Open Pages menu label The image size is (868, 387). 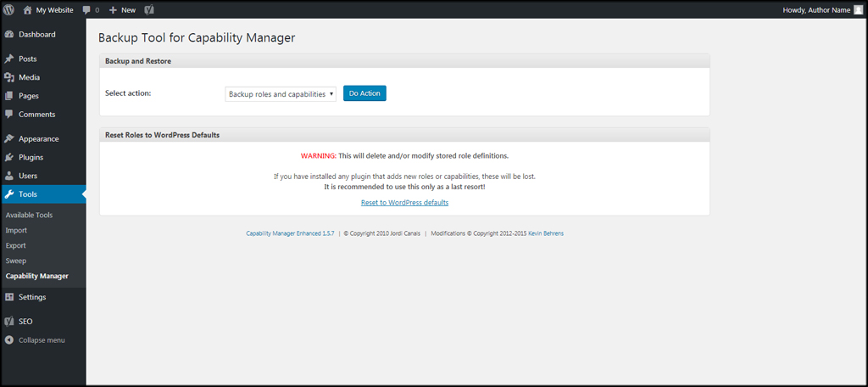pyautogui.click(x=29, y=96)
